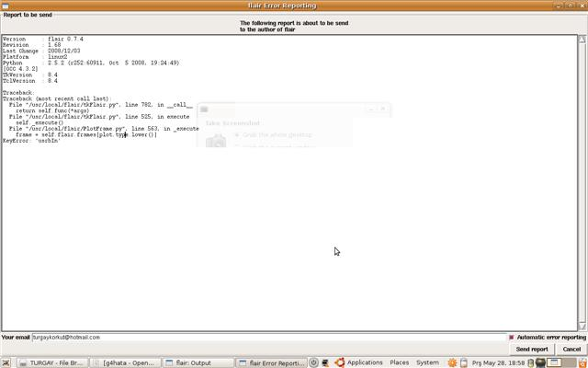The width and height of the screenshot is (588, 368).
Task: Click the 'Python : 2.5.2' line in the report
Action: (x=91, y=63)
